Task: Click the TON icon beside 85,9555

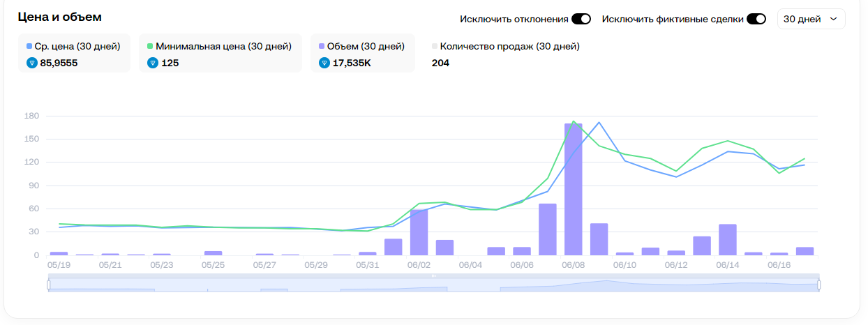Action: (31, 63)
